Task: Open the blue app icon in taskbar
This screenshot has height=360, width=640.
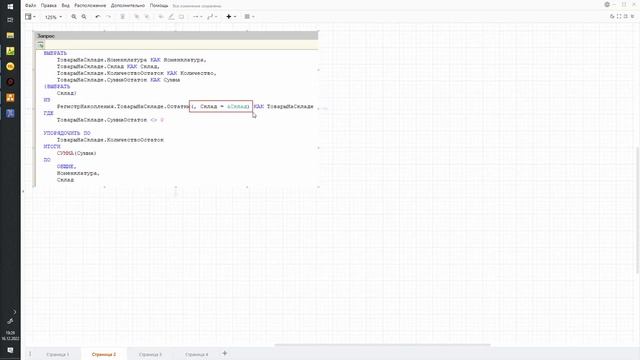Action: [x=10, y=113]
